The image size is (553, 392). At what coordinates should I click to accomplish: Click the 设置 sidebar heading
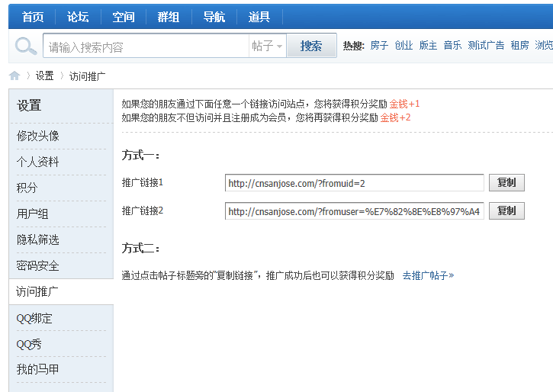click(x=29, y=105)
